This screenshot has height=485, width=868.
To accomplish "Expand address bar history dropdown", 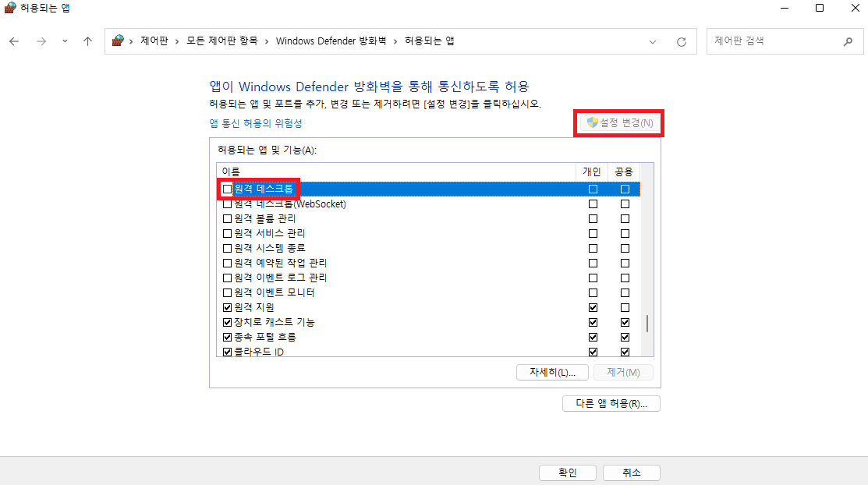I will [x=653, y=41].
